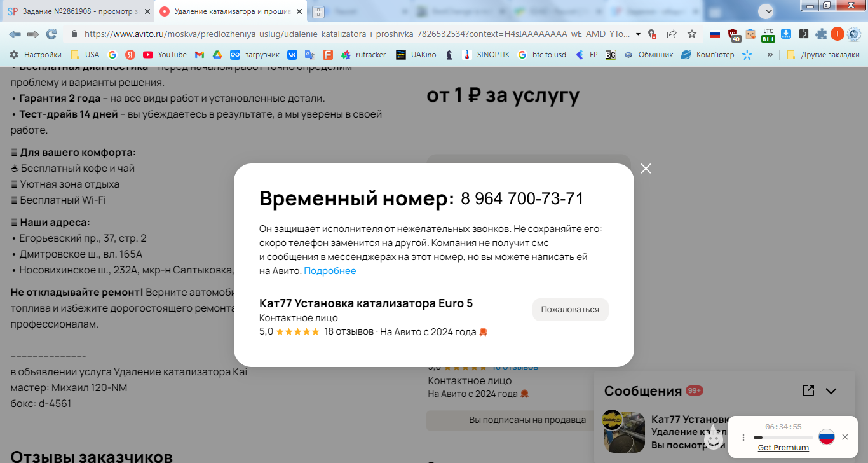Open the Настройки bookmark
Image resolution: width=868 pixels, height=463 pixels.
click(x=35, y=55)
